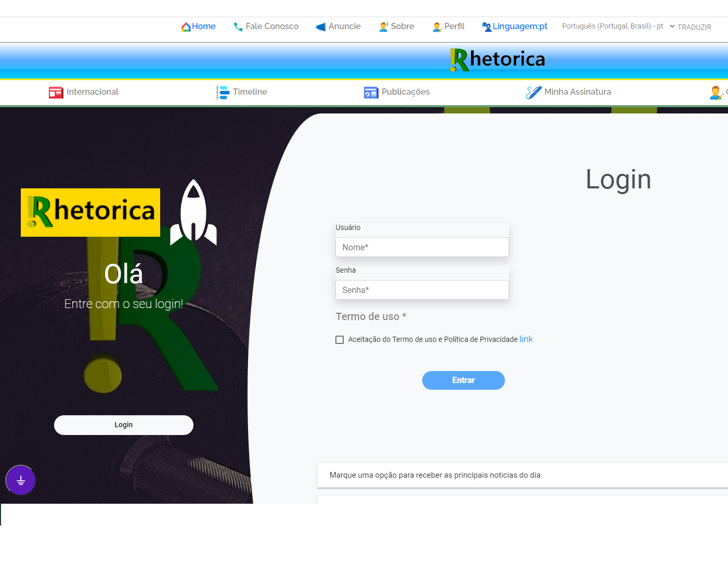Screen dimensions: 728x562
Task: Click the Timeline icon
Action: (x=223, y=93)
